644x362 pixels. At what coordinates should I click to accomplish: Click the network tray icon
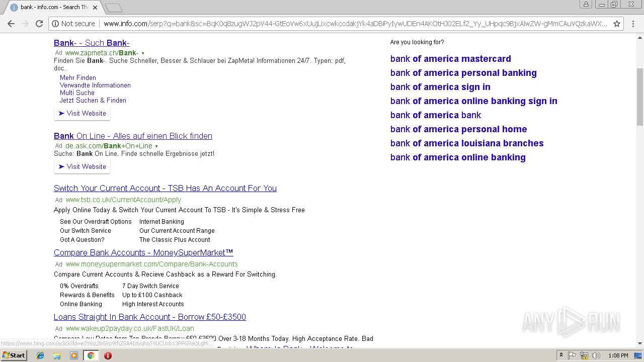[x=584, y=355]
